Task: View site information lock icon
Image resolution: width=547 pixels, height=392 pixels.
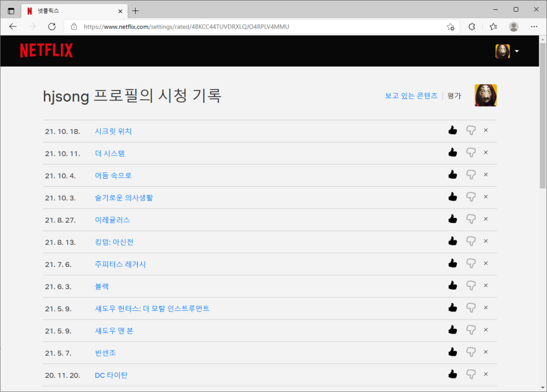Action: click(74, 26)
